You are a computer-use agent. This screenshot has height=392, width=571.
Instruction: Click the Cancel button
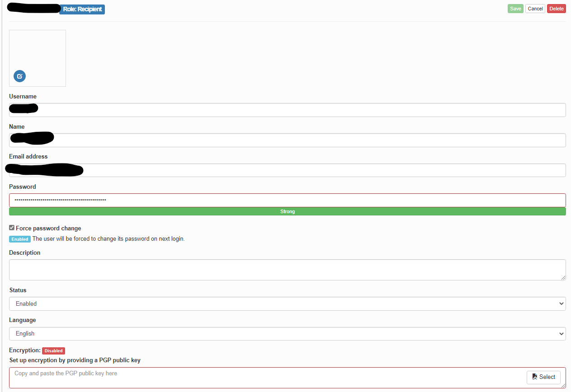[x=535, y=9]
